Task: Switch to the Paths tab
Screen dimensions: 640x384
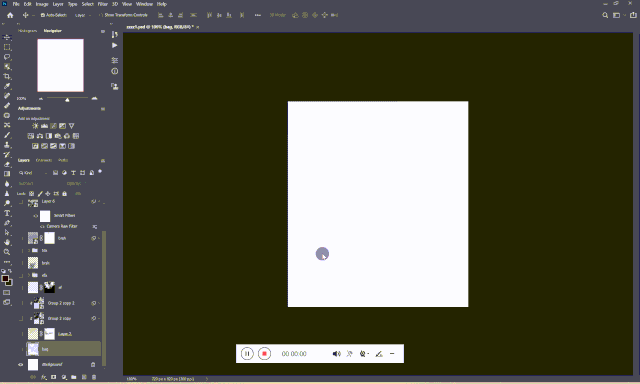Action: (63, 160)
